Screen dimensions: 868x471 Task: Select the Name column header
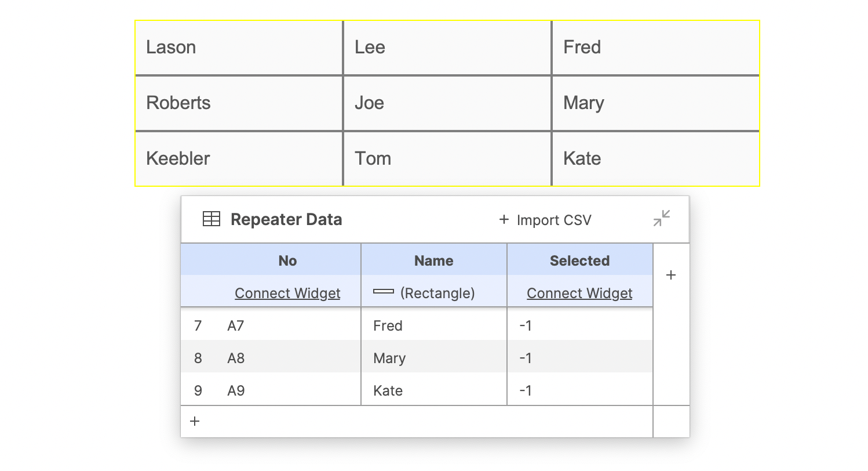click(x=434, y=260)
